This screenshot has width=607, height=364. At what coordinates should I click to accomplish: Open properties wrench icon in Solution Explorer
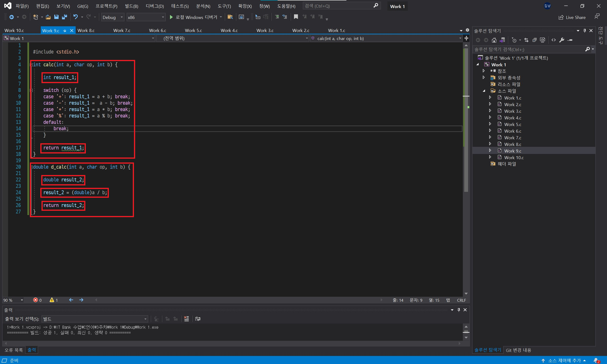point(562,40)
